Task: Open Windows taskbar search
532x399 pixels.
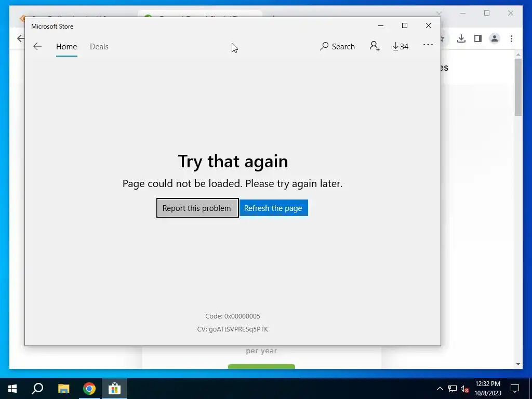Action: (37, 389)
